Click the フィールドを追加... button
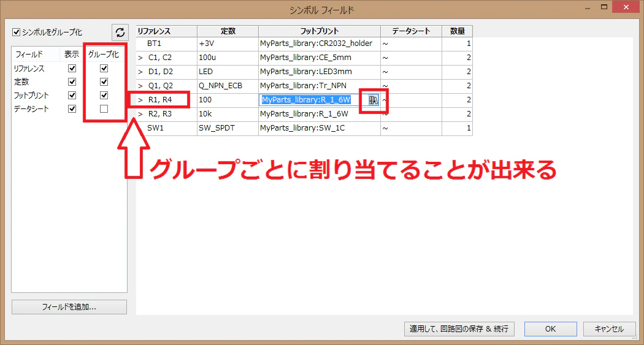The width and height of the screenshot is (644, 345). click(x=69, y=307)
